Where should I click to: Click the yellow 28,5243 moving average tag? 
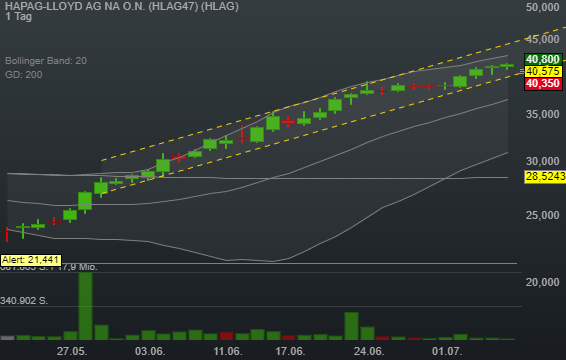(545, 177)
